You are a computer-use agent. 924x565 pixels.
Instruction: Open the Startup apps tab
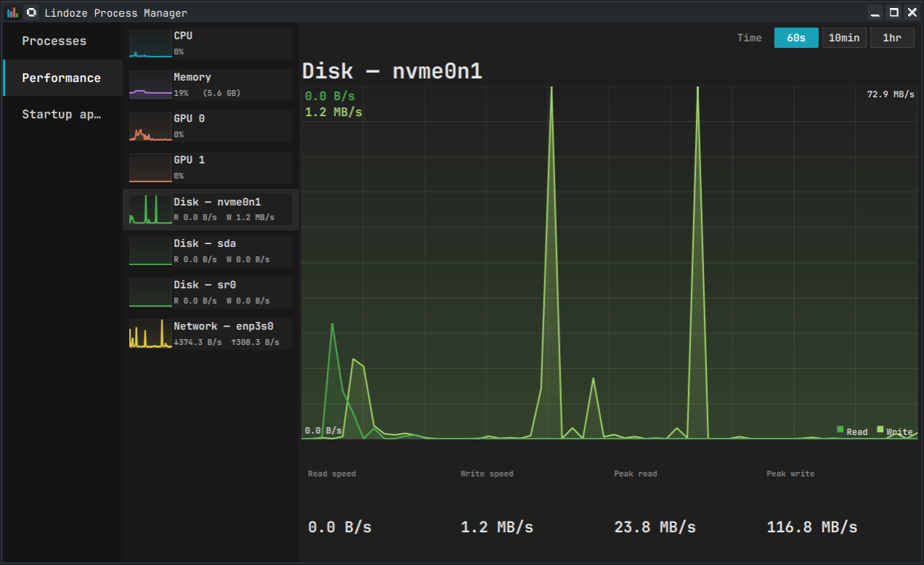point(63,114)
